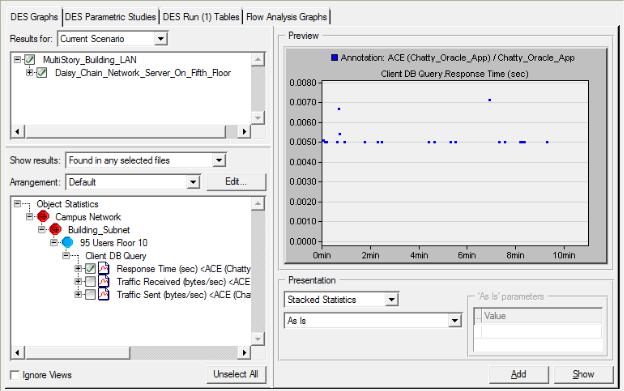Switch to the Flow Analysis Graphs tab
The height and width of the screenshot is (391, 624).
coord(286,17)
